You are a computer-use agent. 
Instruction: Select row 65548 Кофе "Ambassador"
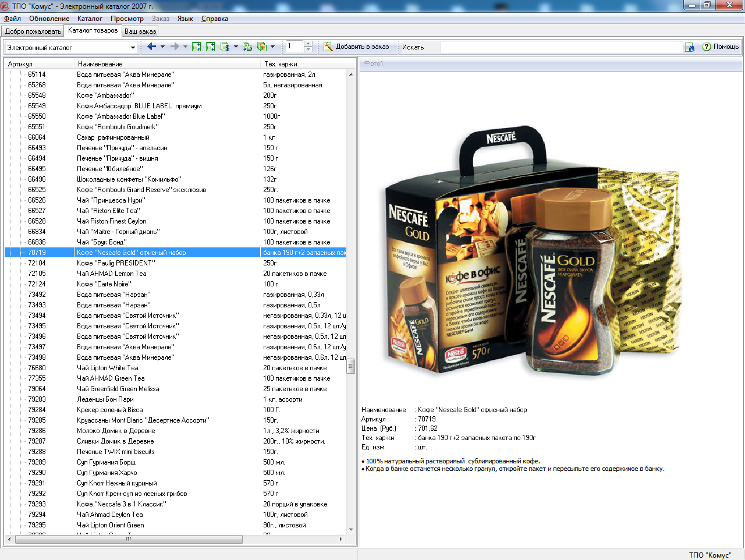(175, 95)
